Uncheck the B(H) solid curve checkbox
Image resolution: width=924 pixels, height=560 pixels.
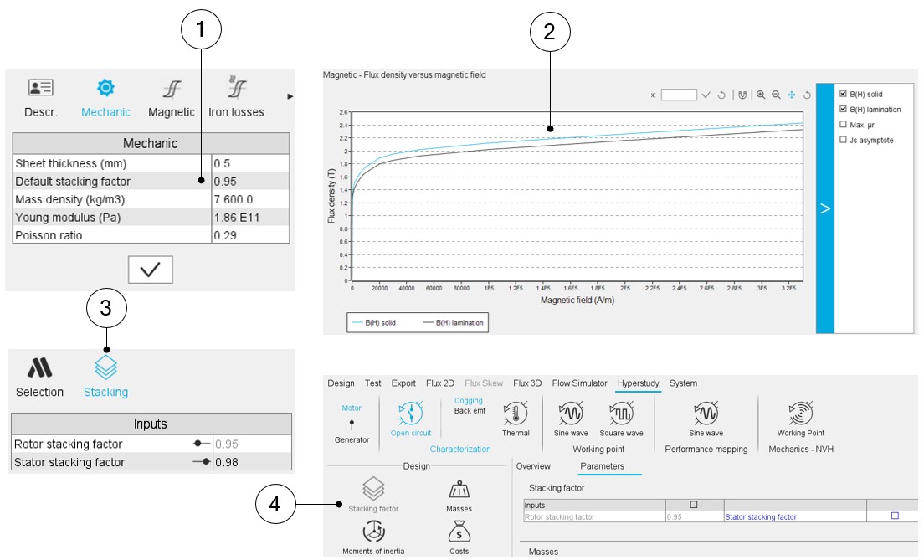click(843, 95)
